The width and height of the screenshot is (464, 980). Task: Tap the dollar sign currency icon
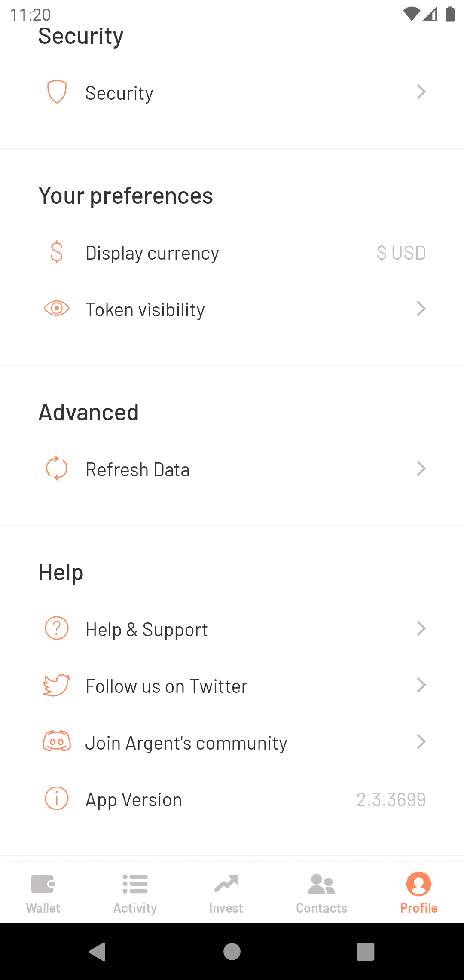click(57, 252)
